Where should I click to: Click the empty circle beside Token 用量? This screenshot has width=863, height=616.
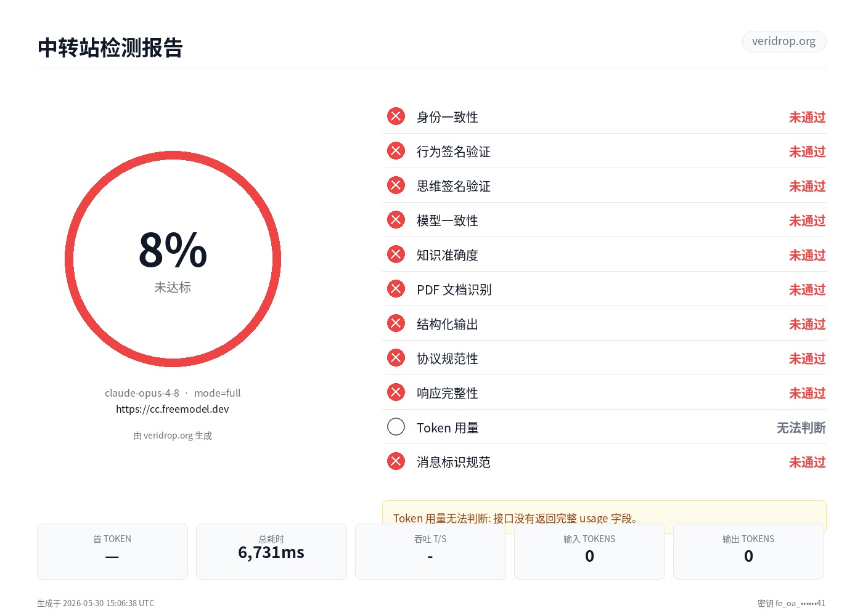coord(396,427)
